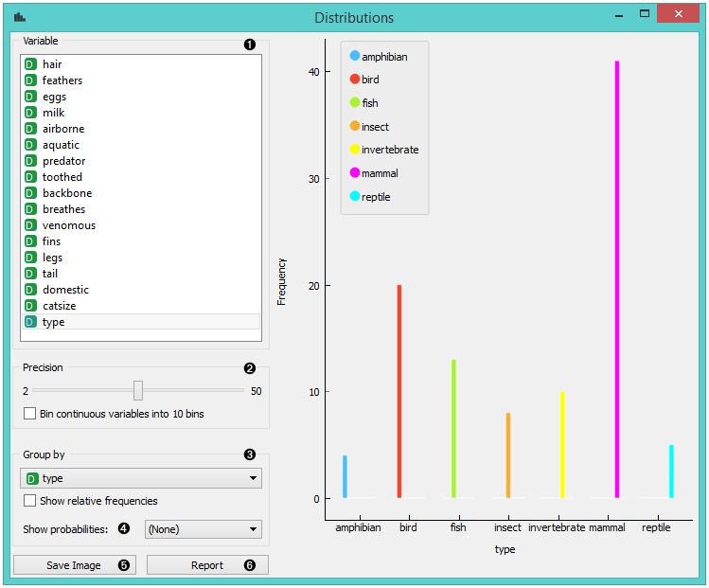
Task: Click the Report button
Action: pyautogui.click(x=207, y=565)
